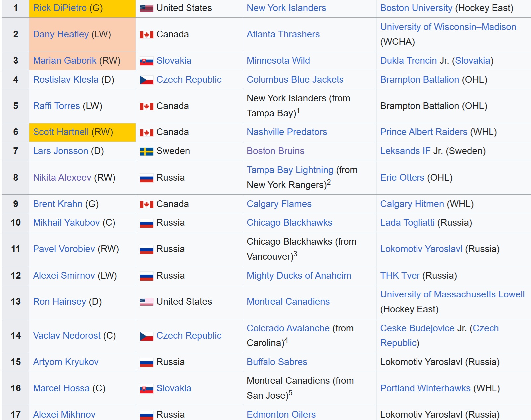The width and height of the screenshot is (531, 420).
Task: Follow the Nashville Predators link
Action: click(287, 132)
